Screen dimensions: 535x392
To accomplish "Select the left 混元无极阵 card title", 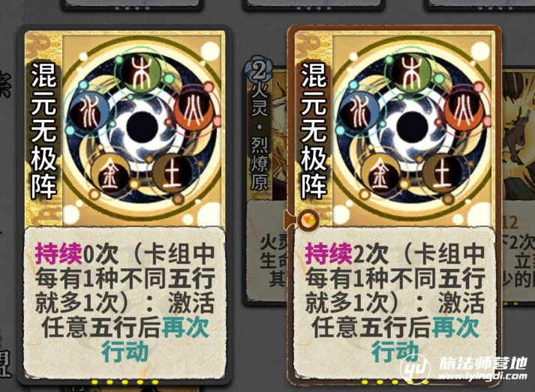I will (x=44, y=130).
